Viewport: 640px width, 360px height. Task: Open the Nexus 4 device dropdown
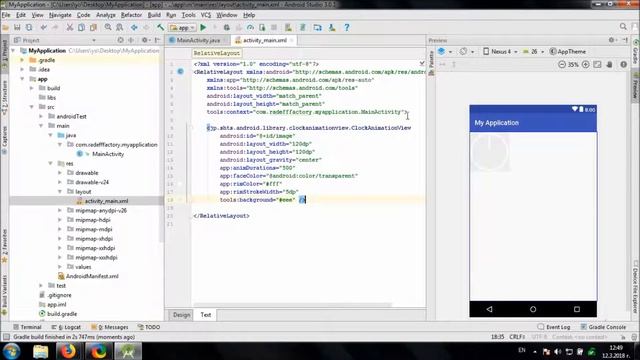pyautogui.click(x=500, y=51)
